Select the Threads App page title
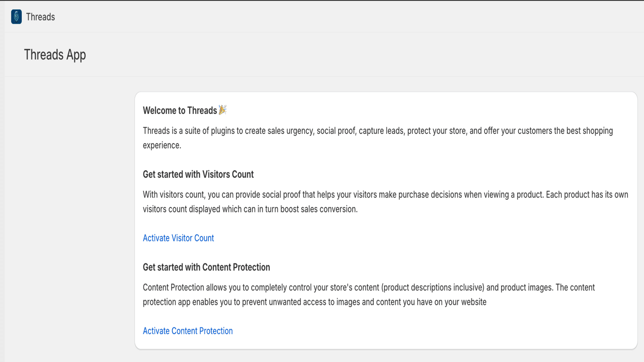 (x=55, y=55)
